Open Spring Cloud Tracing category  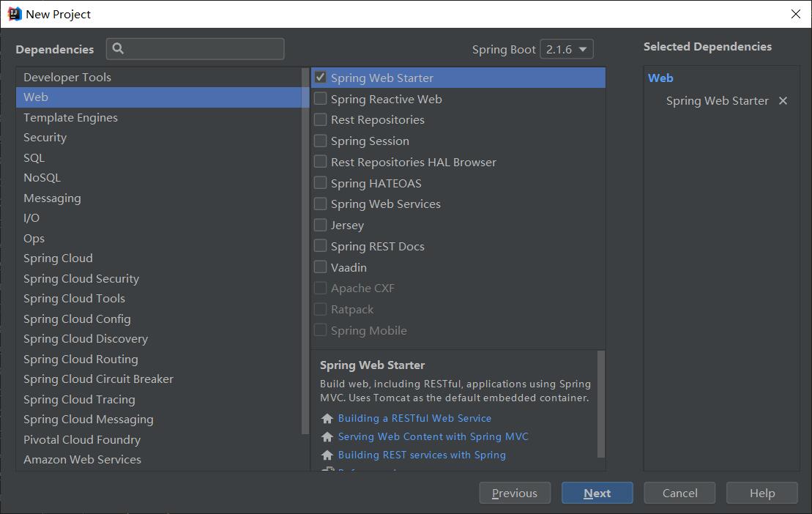[x=158, y=399]
